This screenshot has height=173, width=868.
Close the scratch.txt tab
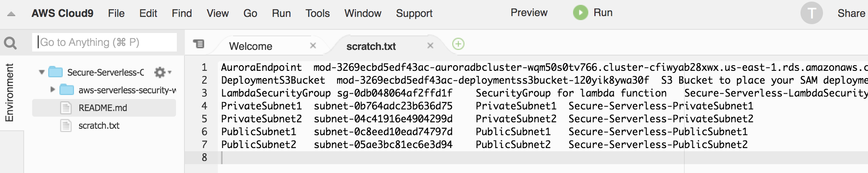point(430,45)
